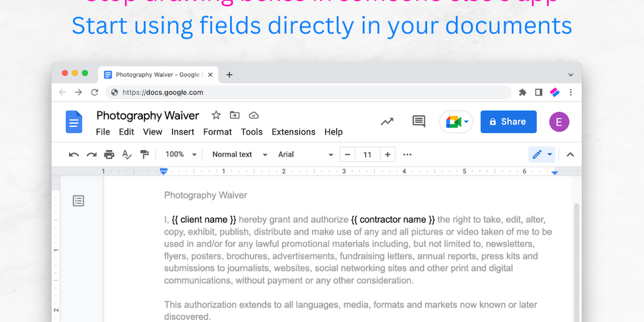This screenshot has width=644, height=322.
Task: Open Chrome three-dot menu
Action: [570, 92]
